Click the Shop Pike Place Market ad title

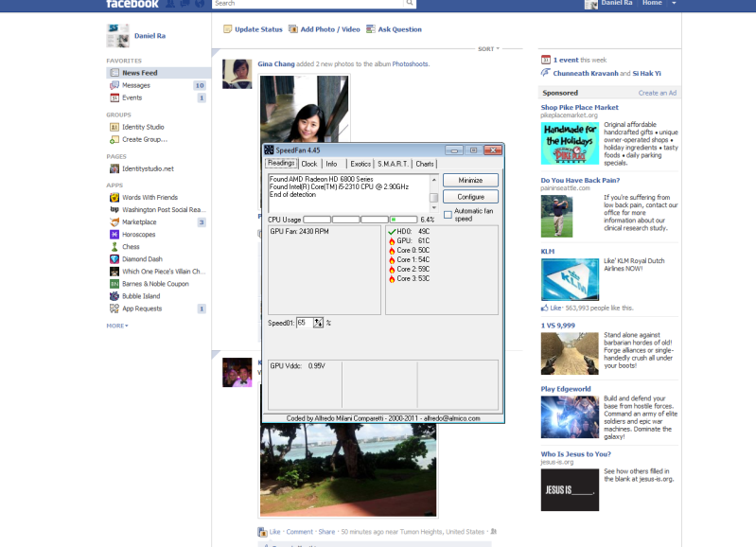pyautogui.click(x=579, y=107)
